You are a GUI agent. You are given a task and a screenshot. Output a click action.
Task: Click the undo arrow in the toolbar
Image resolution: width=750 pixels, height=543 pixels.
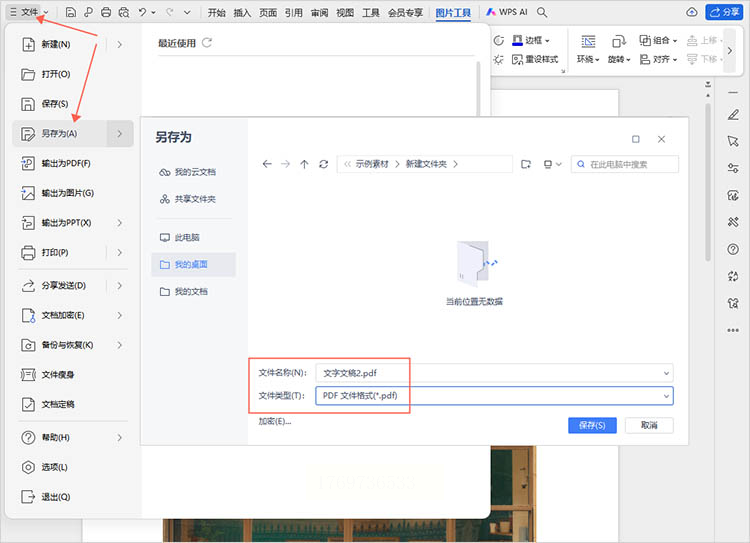(x=144, y=12)
